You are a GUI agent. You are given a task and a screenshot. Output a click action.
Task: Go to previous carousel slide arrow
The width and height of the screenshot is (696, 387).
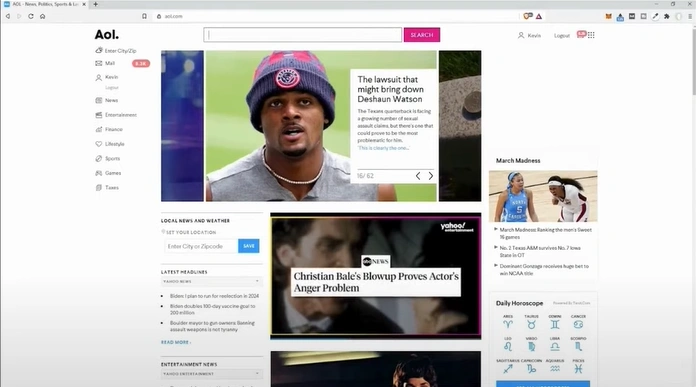pos(418,176)
